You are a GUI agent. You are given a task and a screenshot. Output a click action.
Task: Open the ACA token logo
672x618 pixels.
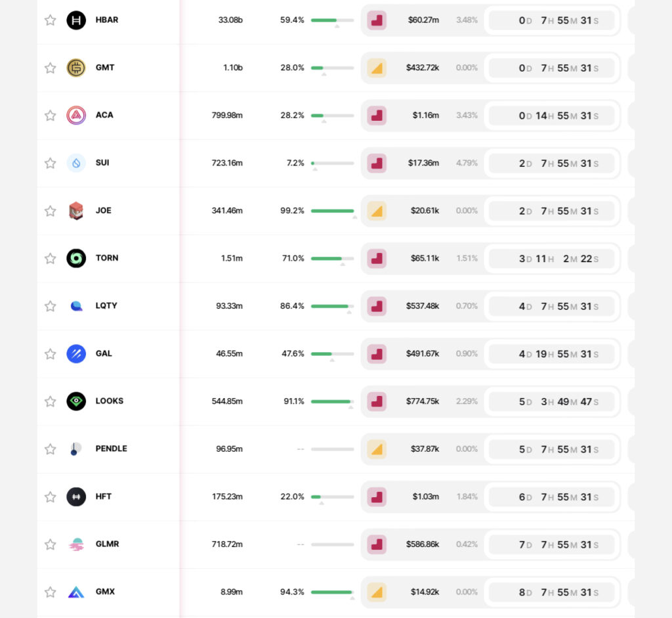tap(76, 116)
